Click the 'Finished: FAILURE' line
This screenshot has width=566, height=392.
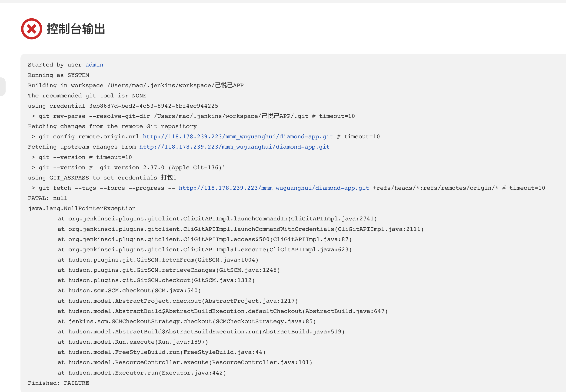pos(58,383)
